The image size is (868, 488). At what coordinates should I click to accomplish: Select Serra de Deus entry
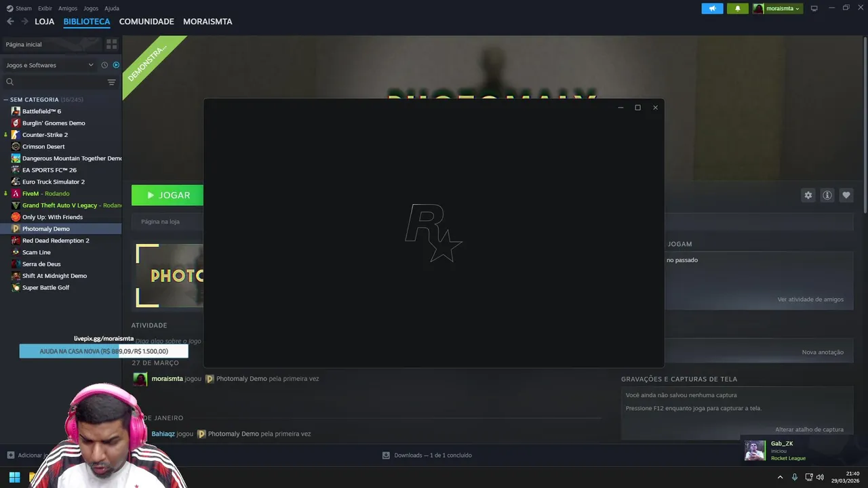[61, 264]
